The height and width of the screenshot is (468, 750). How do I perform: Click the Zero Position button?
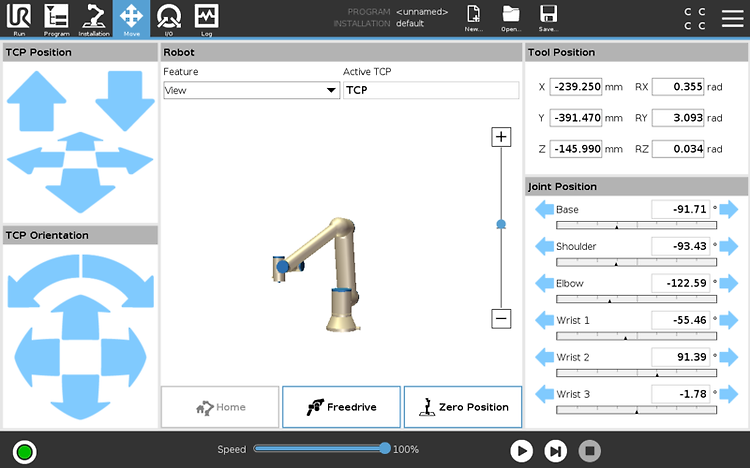(x=463, y=407)
